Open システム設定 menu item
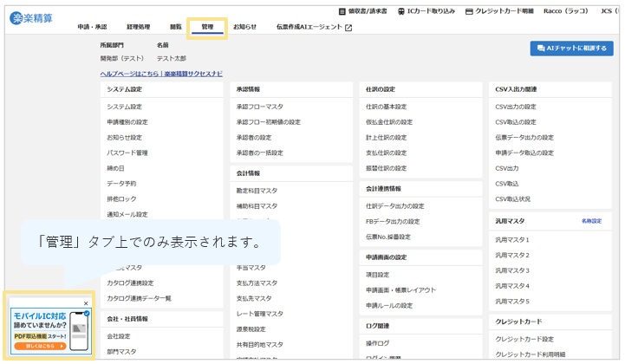This screenshot has width=625, height=364. [x=124, y=107]
